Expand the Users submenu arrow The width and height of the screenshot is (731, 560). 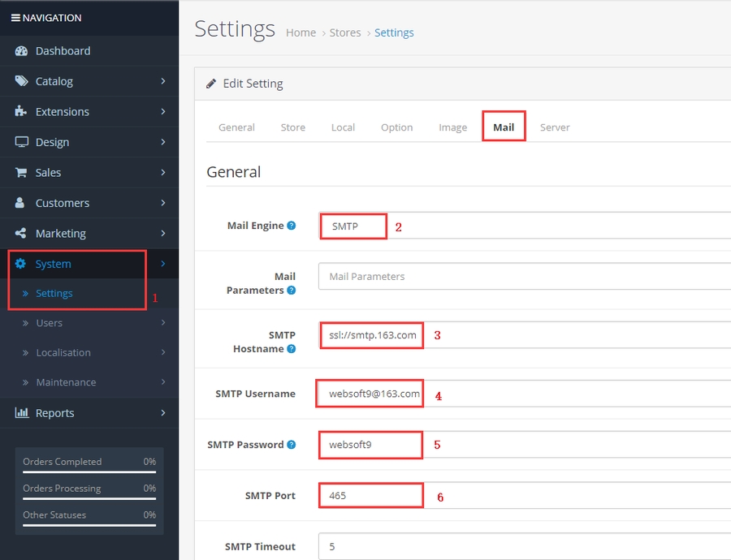[163, 323]
